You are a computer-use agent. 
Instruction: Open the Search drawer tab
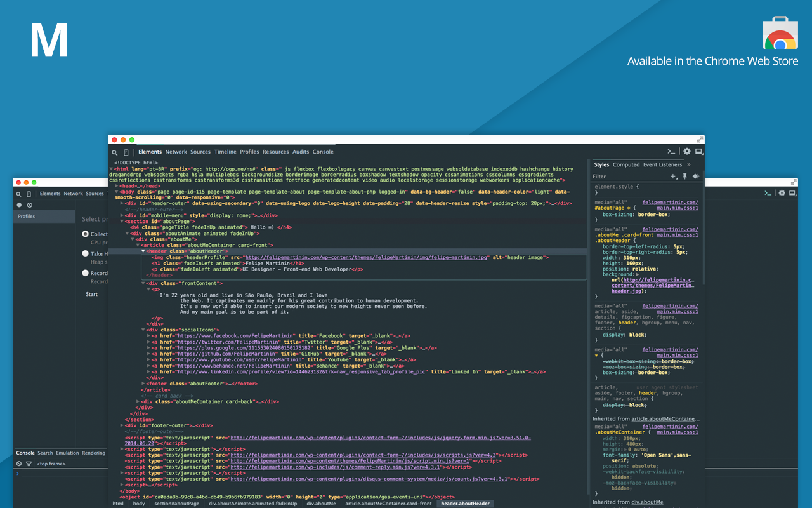click(x=45, y=453)
